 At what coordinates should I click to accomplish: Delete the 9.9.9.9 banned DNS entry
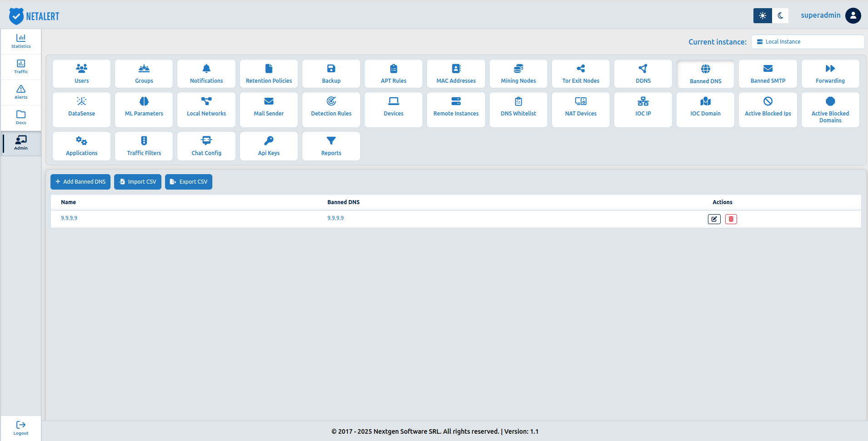[x=731, y=219]
